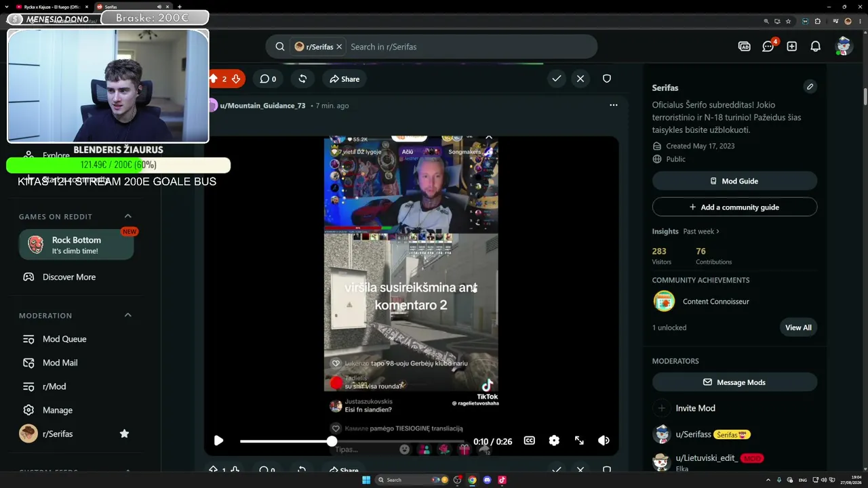The image size is (868, 488).
Task: Add a community guide
Action: pyautogui.click(x=734, y=207)
